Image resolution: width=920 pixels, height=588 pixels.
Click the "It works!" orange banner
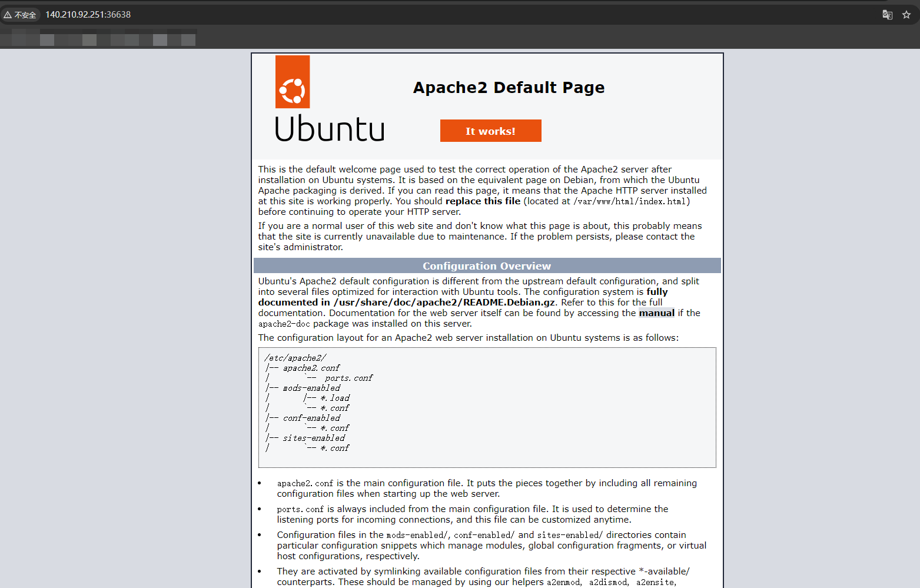click(x=491, y=131)
